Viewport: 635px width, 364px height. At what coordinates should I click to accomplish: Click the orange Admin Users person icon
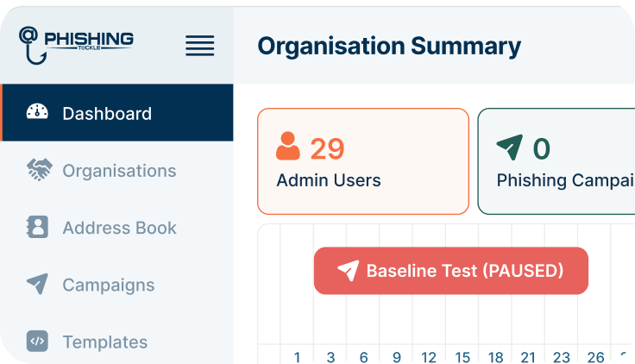pos(288,146)
